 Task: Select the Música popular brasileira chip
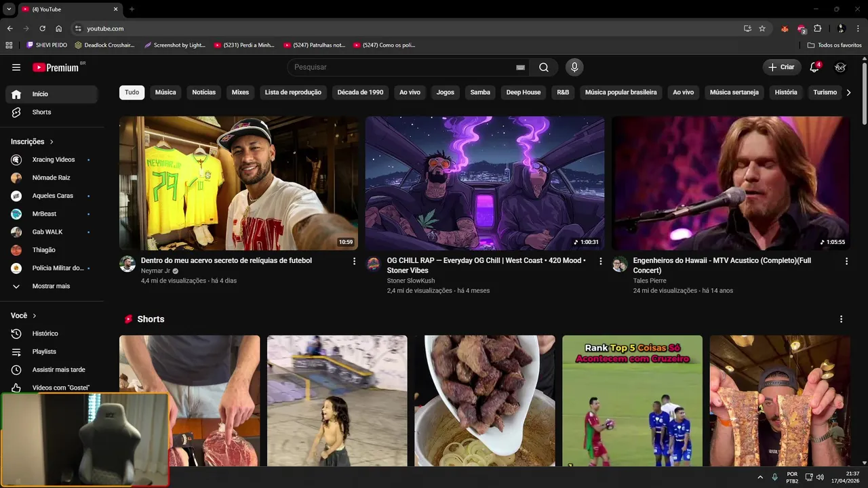point(621,92)
